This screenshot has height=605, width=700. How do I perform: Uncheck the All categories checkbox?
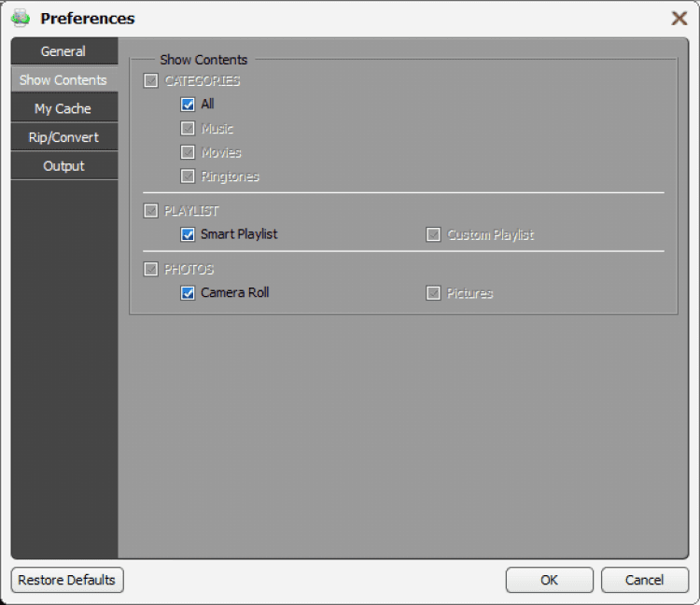pos(189,105)
